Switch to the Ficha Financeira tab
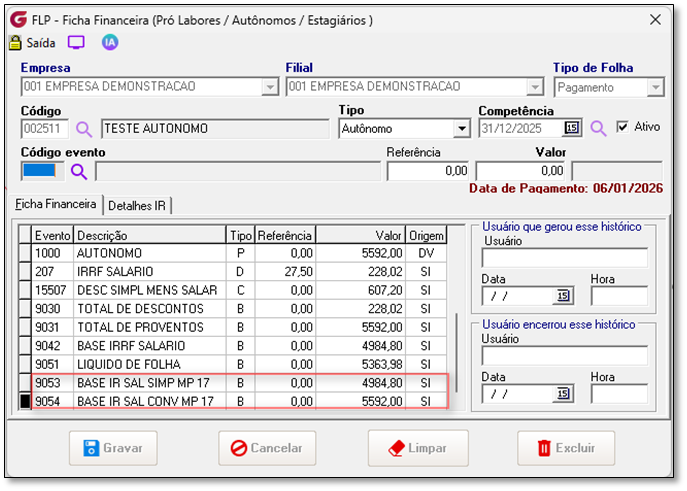Image resolution: width=687 pixels, height=491 pixels. pos(56,205)
